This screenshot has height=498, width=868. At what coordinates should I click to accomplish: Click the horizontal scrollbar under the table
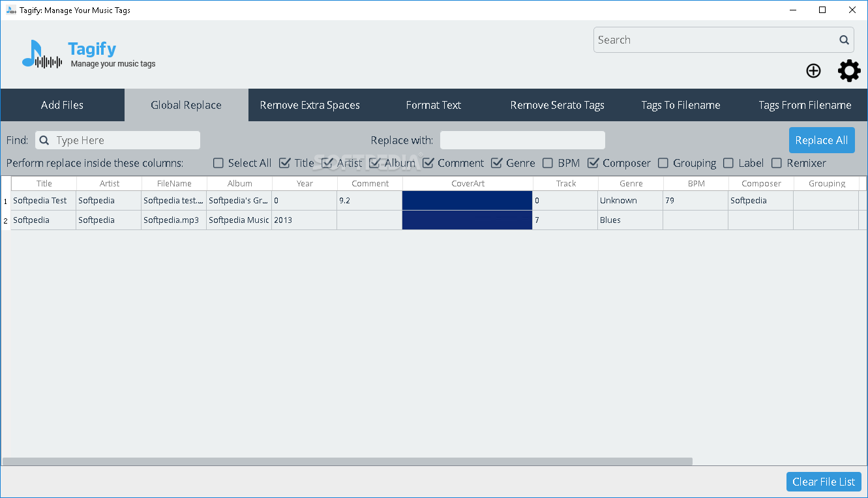348,461
